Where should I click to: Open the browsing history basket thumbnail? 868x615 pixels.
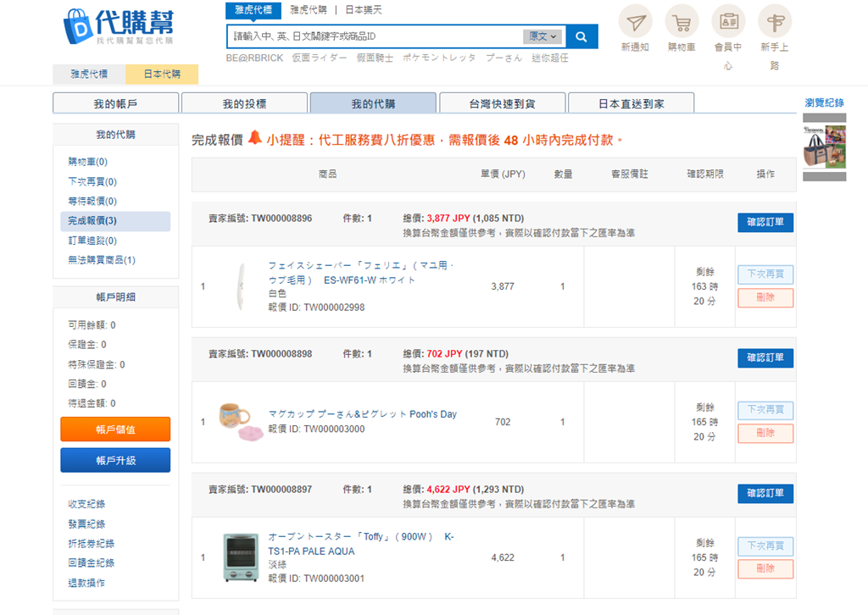(824, 147)
